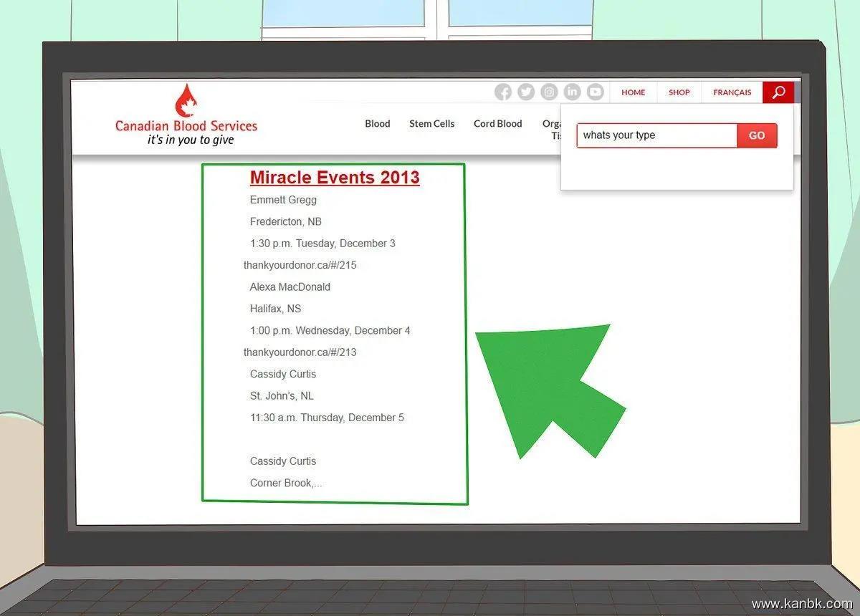Open the Miracle Events 2013 heading link

[335, 178]
